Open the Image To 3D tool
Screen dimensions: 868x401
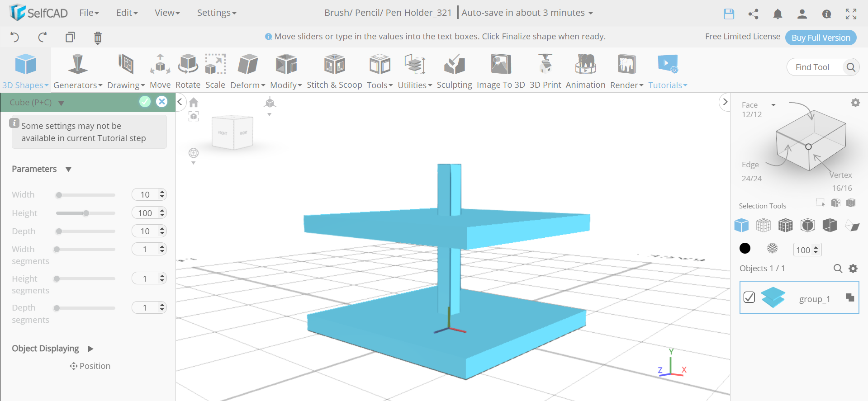501,71
